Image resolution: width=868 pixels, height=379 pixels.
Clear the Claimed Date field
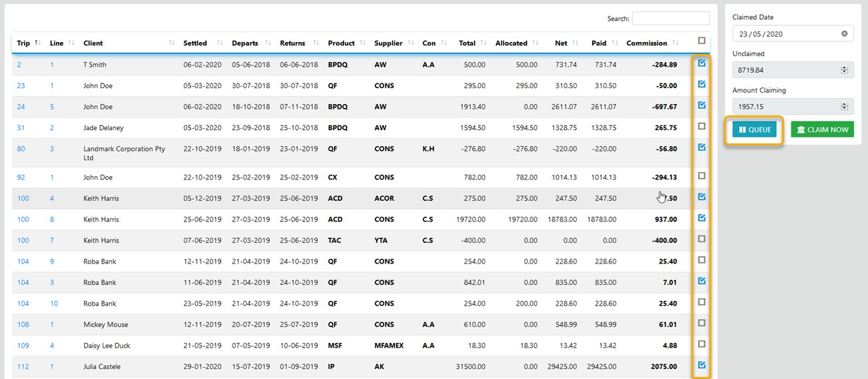844,33
